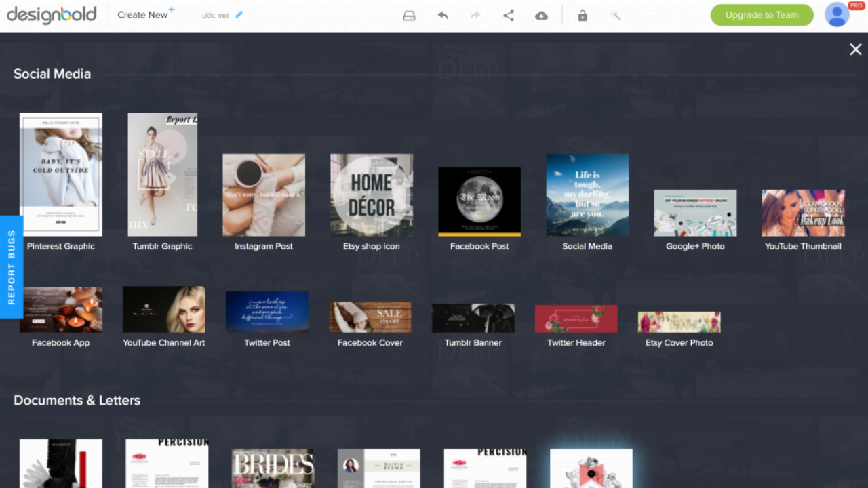
Task: Click the 'Twitter Post' label
Action: pos(267,342)
